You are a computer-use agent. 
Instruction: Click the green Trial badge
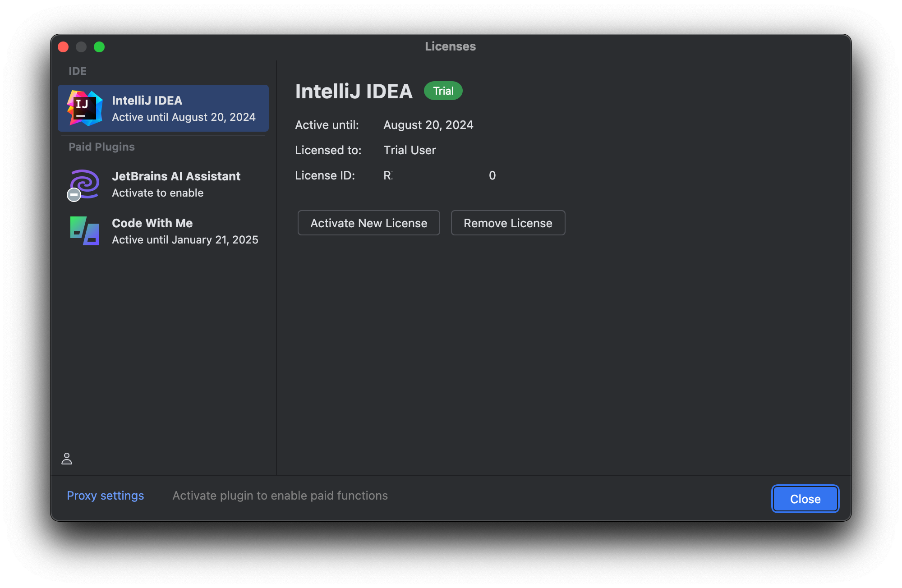pyautogui.click(x=443, y=91)
